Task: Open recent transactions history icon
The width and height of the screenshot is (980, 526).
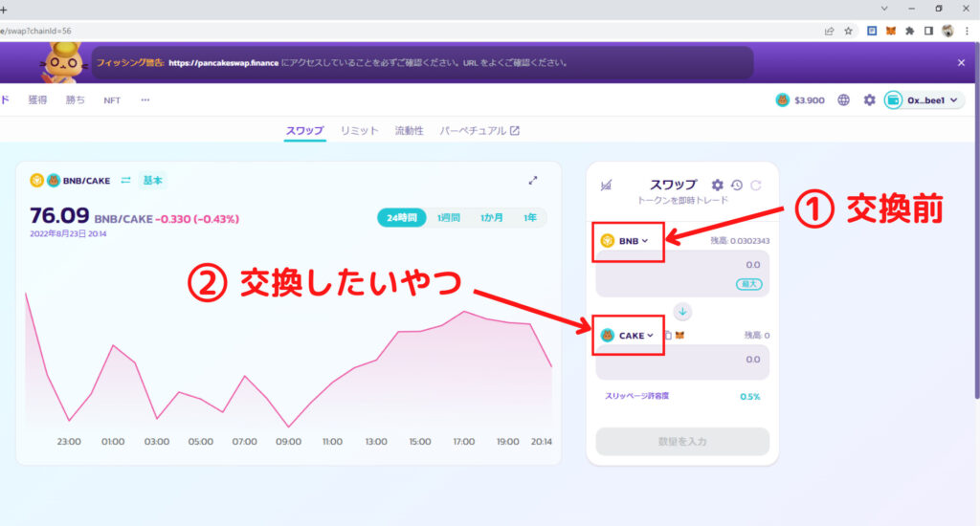Action: [x=737, y=185]
